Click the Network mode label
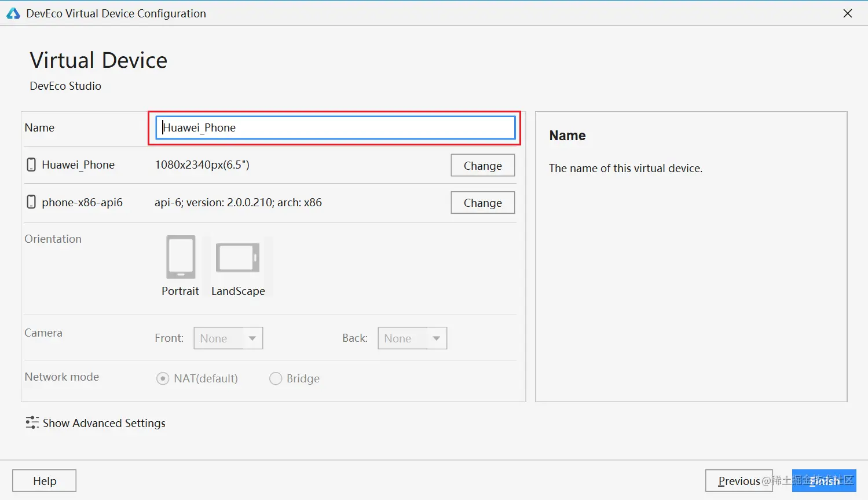Screen dimensions: 868x500 point(61,377)
